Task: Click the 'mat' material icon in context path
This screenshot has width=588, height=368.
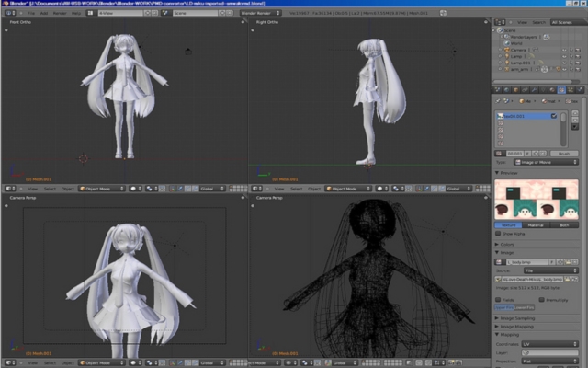Action: click(545, 101)
